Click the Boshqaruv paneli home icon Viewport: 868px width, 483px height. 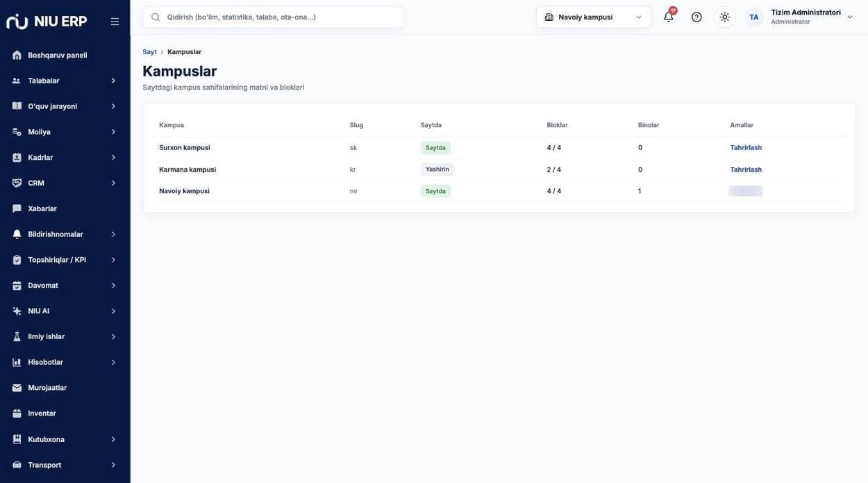[x=17, y=55]
